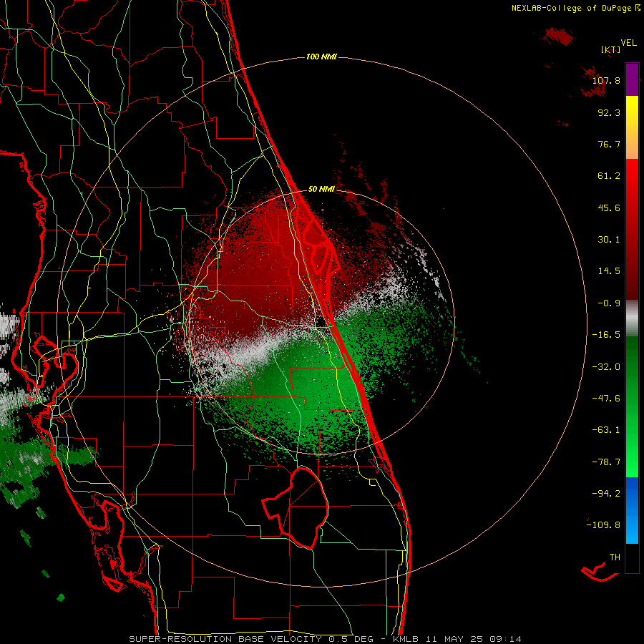This screenshot has width=644, height=644.
Task: Click the 92.3 velocity scale value
Action: [609, 112]
